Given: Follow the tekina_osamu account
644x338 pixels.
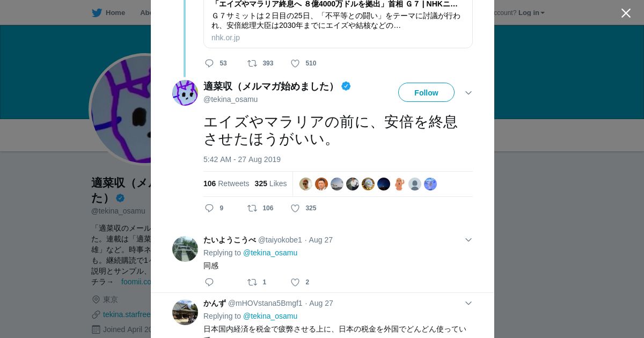Looking at the screenshot, I should tap(426, 92).
